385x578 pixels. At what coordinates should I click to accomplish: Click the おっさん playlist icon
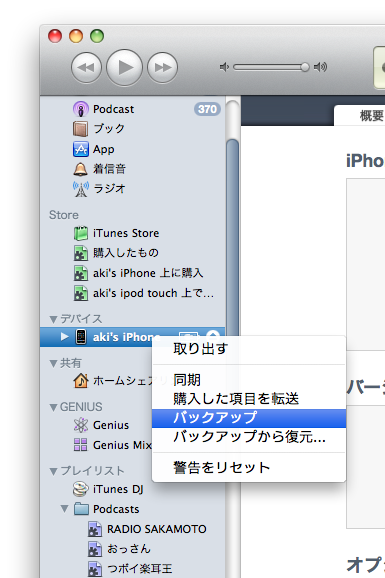[94, 549]
